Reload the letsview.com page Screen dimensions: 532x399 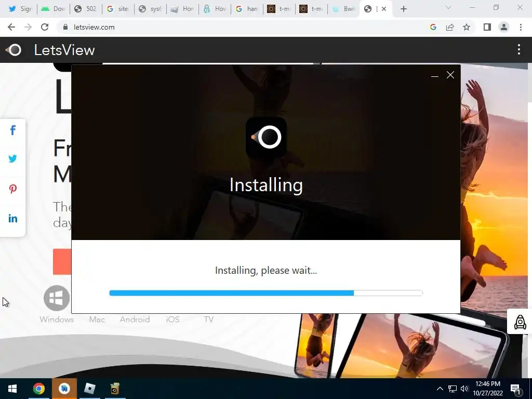click(45, 27)
